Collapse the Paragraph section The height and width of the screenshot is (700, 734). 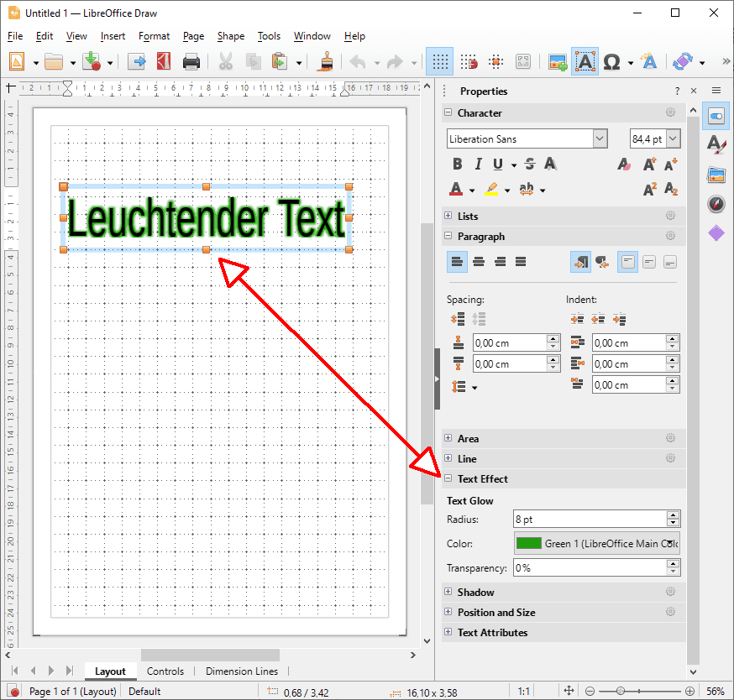(x=448, y=236)
